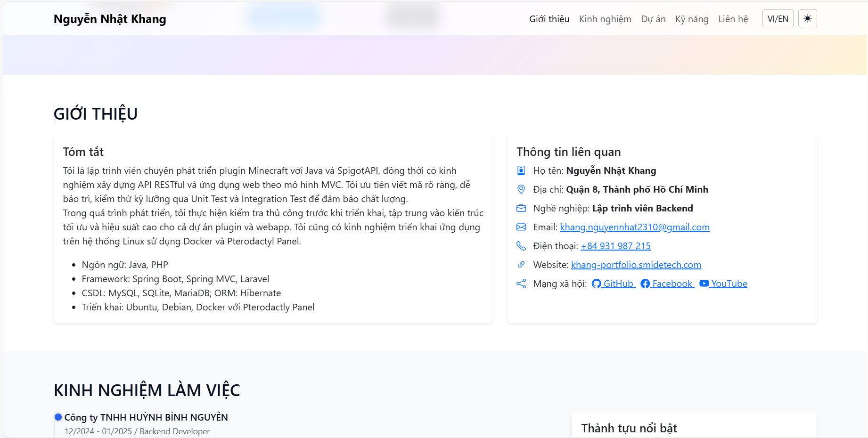Open the Kỹ năng nav item

(692, 19)
